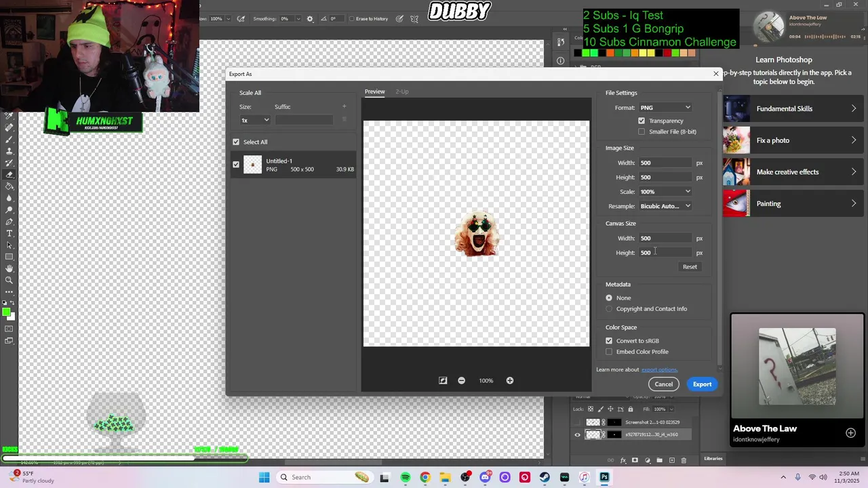Select the Hand tool

click(x=9, y=268)
